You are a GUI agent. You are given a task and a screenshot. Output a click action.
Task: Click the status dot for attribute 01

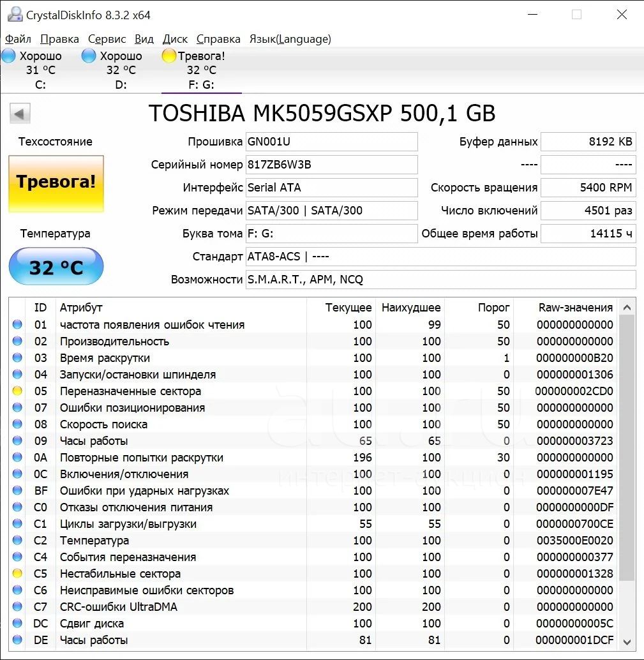click(x=17, y=324)
